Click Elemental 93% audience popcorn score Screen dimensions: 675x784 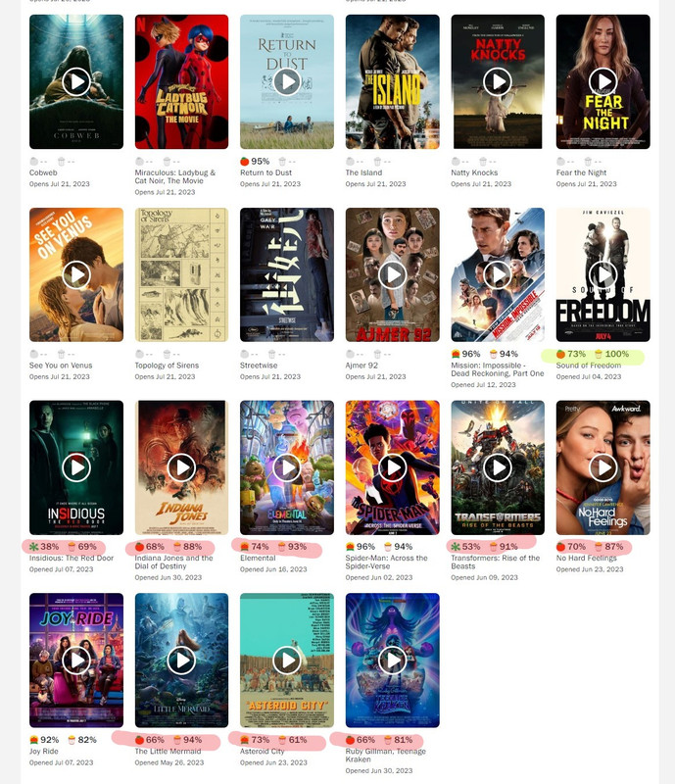point(293,547)
